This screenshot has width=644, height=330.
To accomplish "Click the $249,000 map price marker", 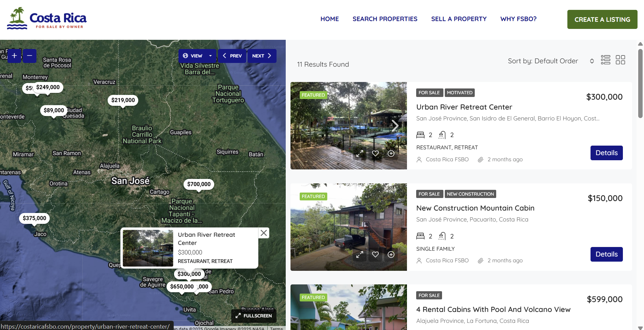I will 48,87.
